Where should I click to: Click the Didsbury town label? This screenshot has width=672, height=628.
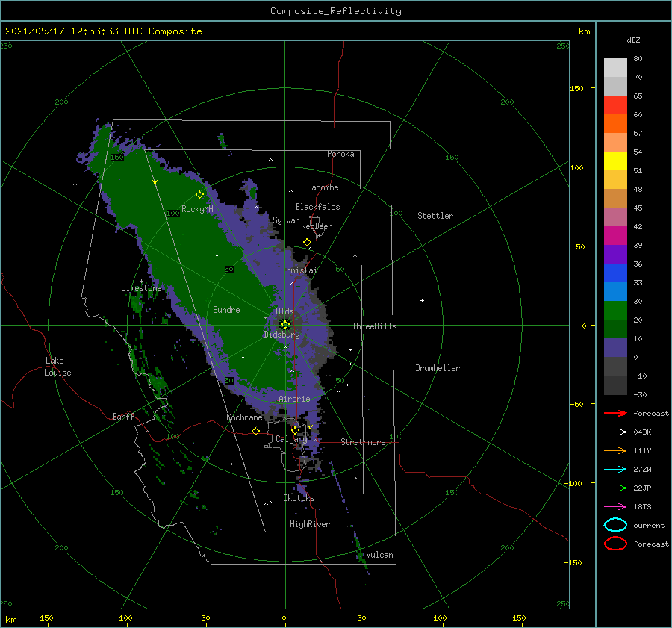(x=281, y=335)
